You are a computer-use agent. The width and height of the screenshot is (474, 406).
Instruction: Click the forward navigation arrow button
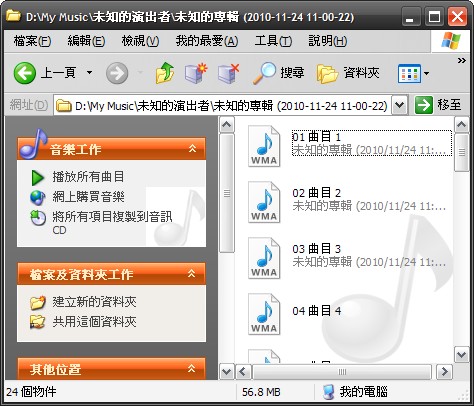click(x=117, y=73)
